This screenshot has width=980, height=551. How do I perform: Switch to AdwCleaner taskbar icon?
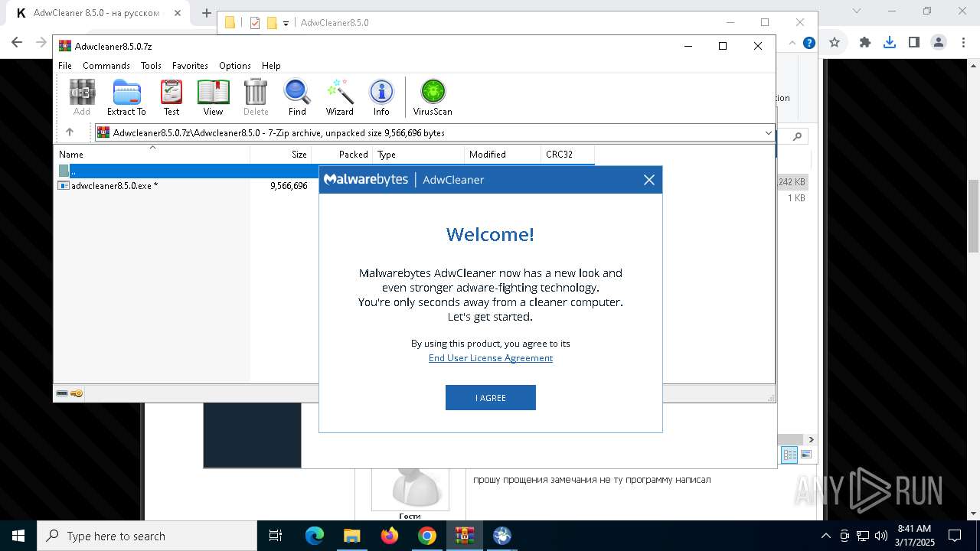point(501,536)
